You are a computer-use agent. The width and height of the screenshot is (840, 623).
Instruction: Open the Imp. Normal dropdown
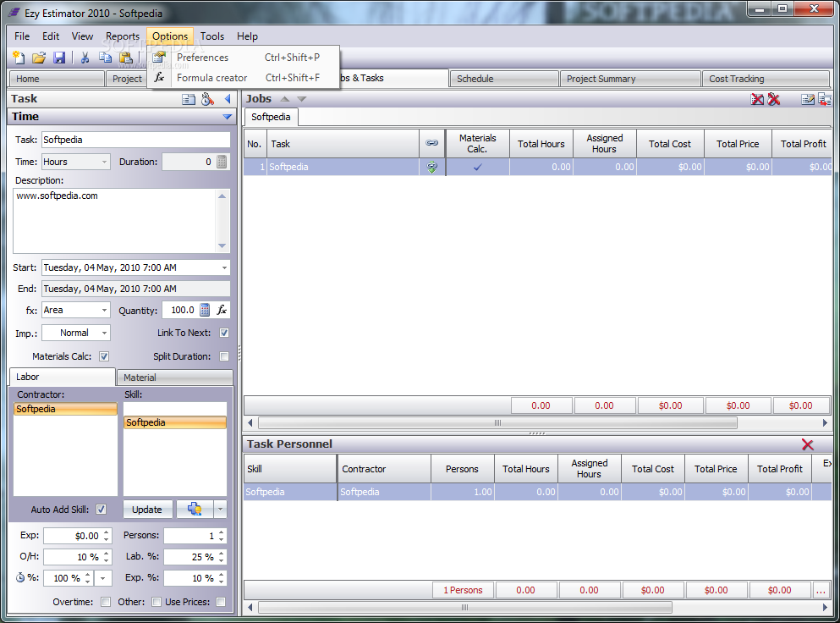click(104, 333)
